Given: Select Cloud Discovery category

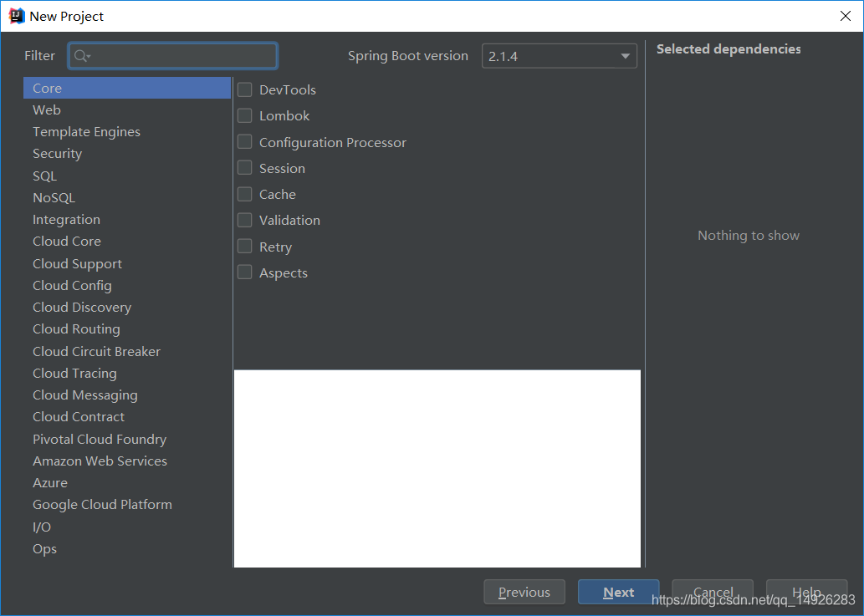Looking at the screenshot, I should click(127, 308).
